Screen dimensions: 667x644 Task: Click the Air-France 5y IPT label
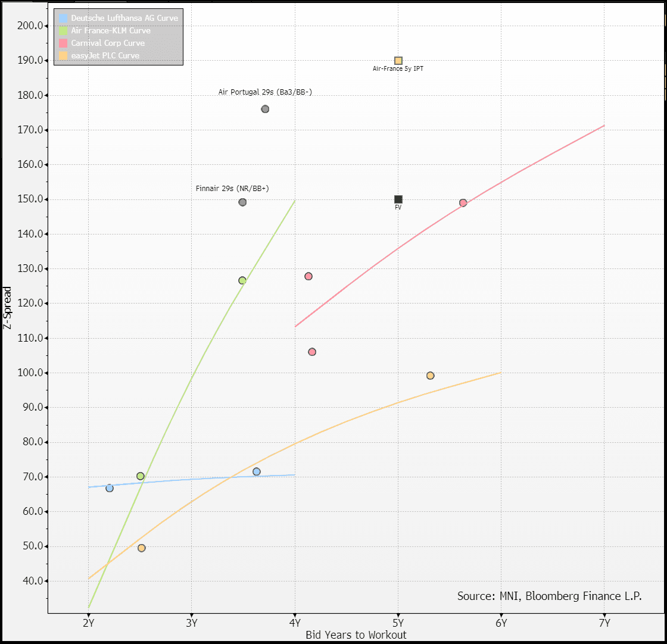(x=398, y=68)
